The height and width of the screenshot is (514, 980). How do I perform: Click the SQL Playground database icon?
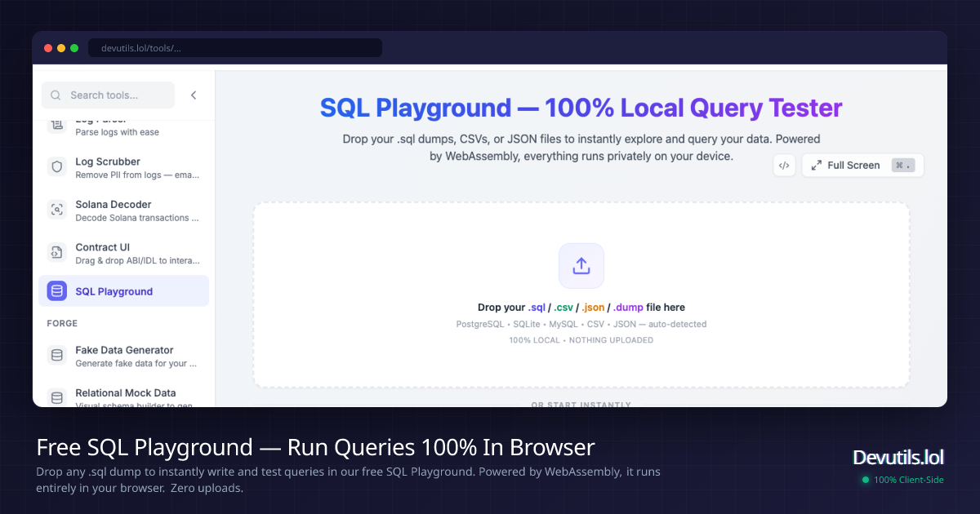[x=57, y=291]
